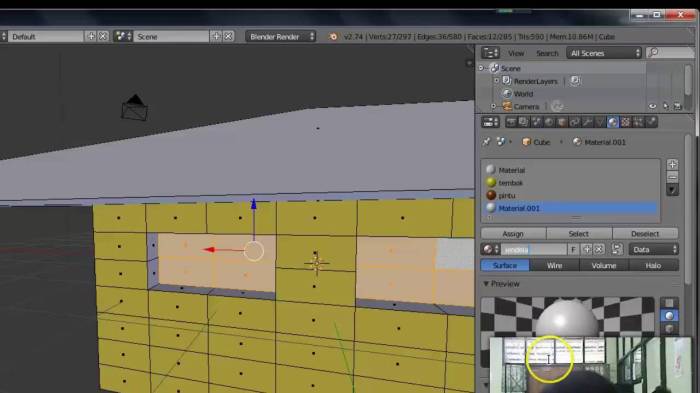The width and height of the screenshot is (700, 393).
Task: Switch to the Mesh Data properties tab
Action: [x=600, y=122]
